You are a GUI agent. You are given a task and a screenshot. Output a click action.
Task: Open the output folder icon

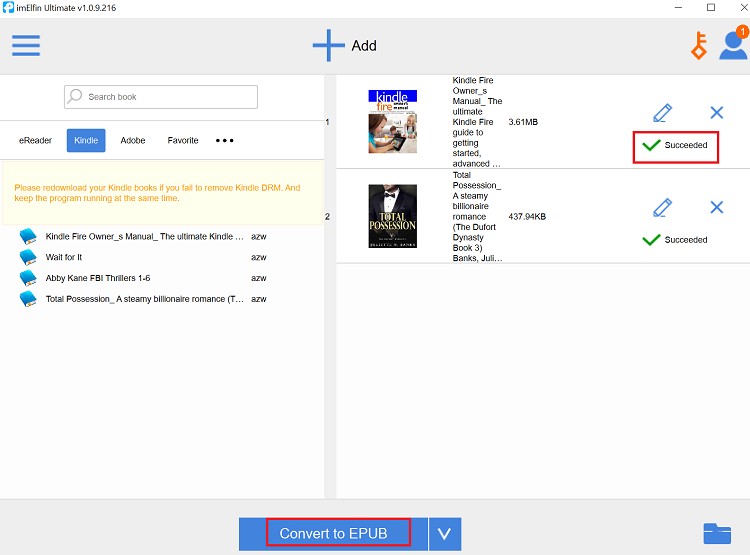point(717,533)
